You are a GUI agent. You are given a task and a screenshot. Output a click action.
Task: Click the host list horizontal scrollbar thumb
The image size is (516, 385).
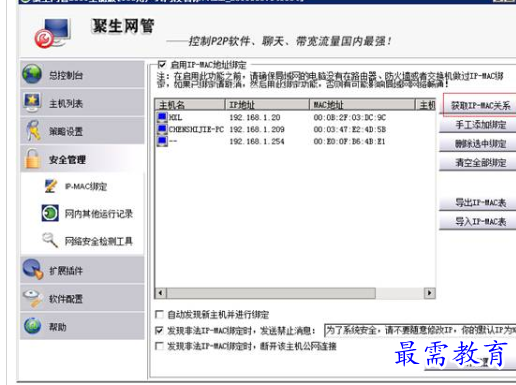271,293
